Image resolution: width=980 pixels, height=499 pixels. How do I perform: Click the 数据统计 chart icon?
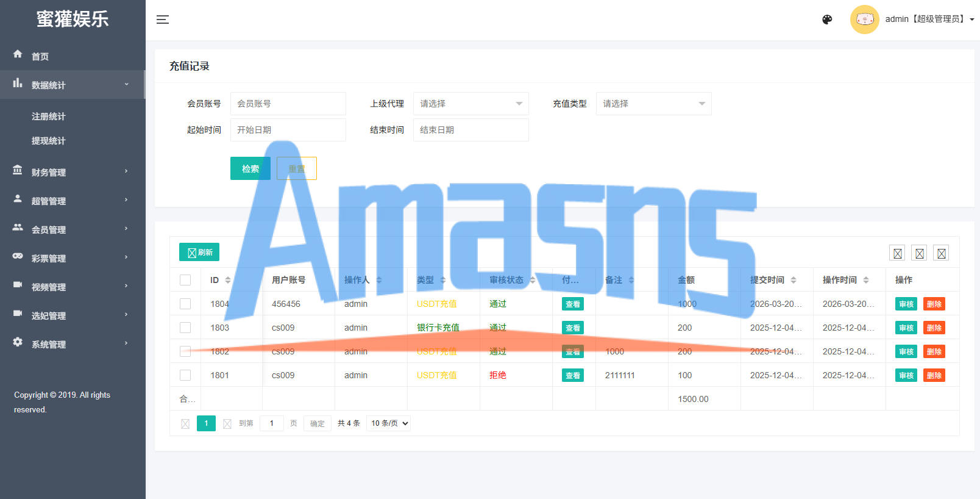(x=18, y=83)
